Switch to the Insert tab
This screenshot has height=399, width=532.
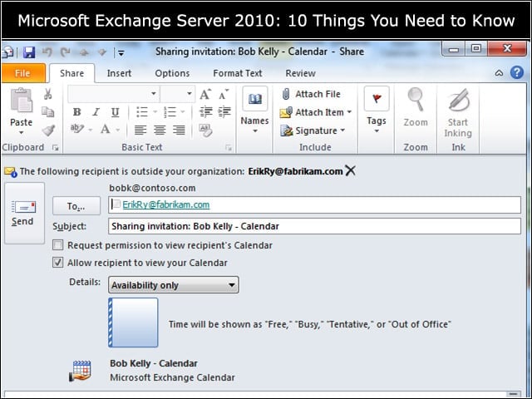click(x=119, y=73)
